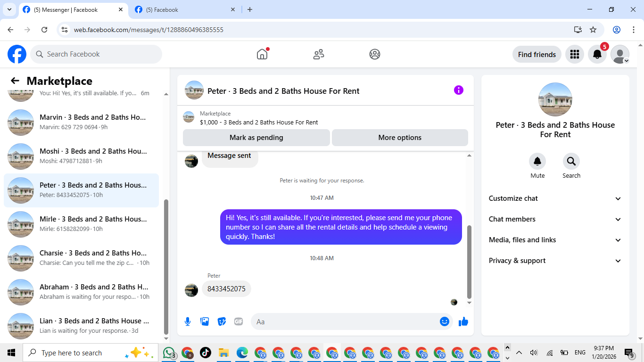Open the notifications bell with badge 5
This screenshot has width=644, height=362.
tap(597, 54)
